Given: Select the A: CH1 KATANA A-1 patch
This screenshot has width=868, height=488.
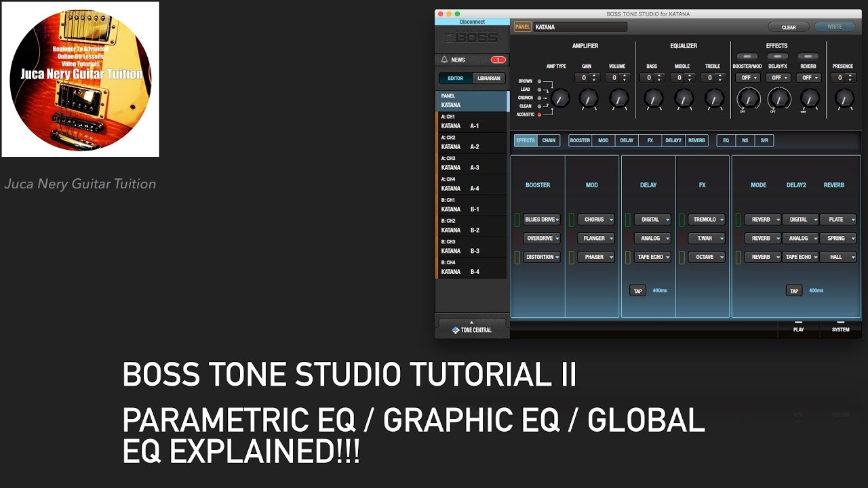Looking at the screenshot, I should click(x=471, y=122).
